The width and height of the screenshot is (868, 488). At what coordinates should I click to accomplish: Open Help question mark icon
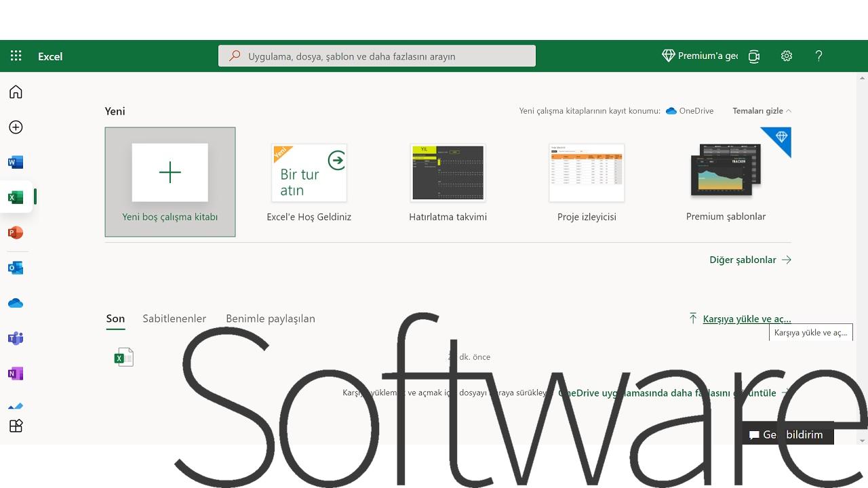coord(818,56)
